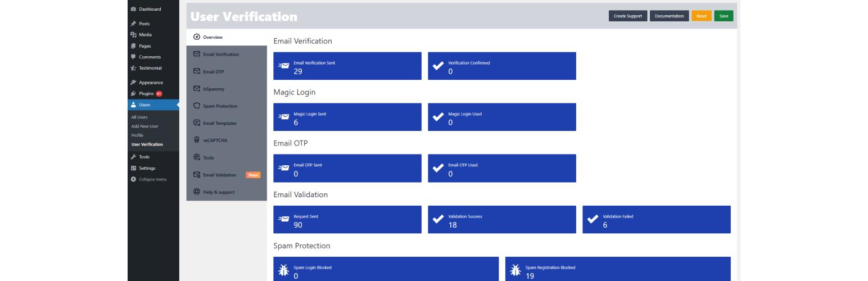Select User Verification submenu link
The height and width of the screenshot is (281, 868).
[147, 144]
